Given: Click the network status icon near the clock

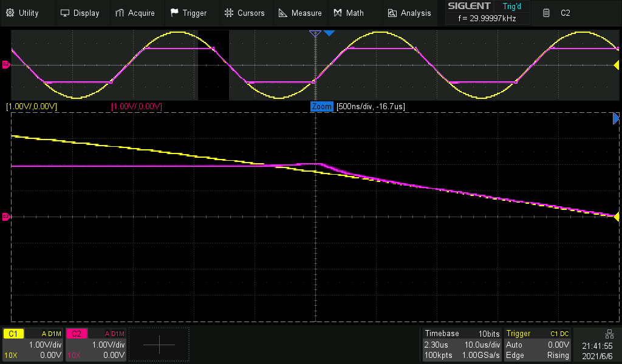Looking at the screenshot, I should (x=609, y=333).
